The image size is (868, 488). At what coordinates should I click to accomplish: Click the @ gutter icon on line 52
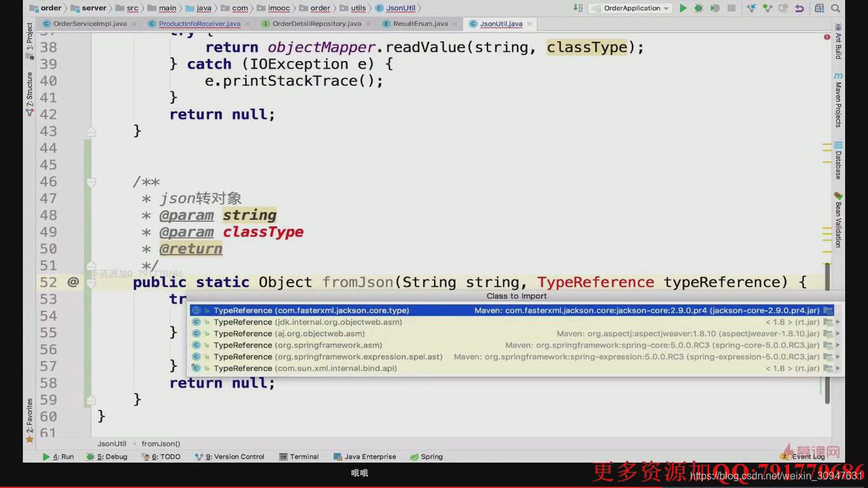[73, 281]
